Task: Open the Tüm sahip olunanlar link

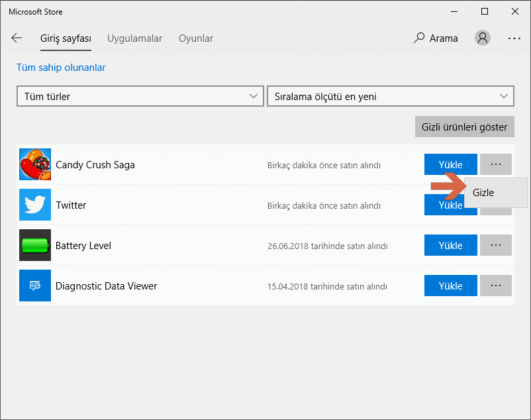Action: [61, 68]
